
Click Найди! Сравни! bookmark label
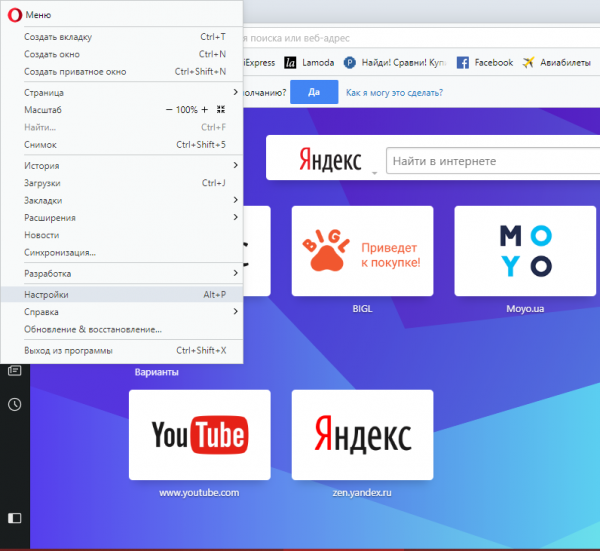pyautogui.click(x=404, y=62)
